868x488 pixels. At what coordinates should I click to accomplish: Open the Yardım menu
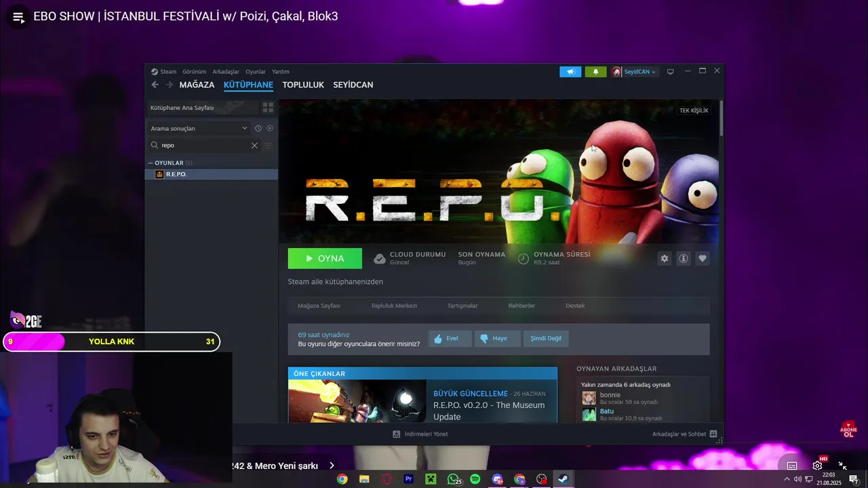pyautogui.click(x=281, y=71)
